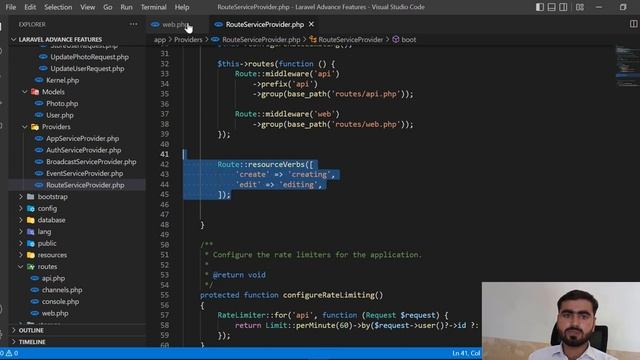
Task: Click the resources folder icon
Action: click(31, 255)
